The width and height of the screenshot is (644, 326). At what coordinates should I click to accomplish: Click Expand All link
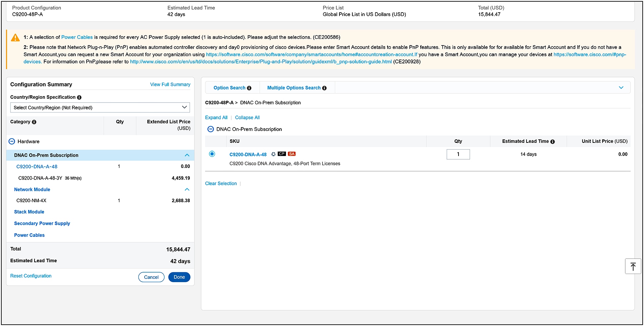coord(216,118)
